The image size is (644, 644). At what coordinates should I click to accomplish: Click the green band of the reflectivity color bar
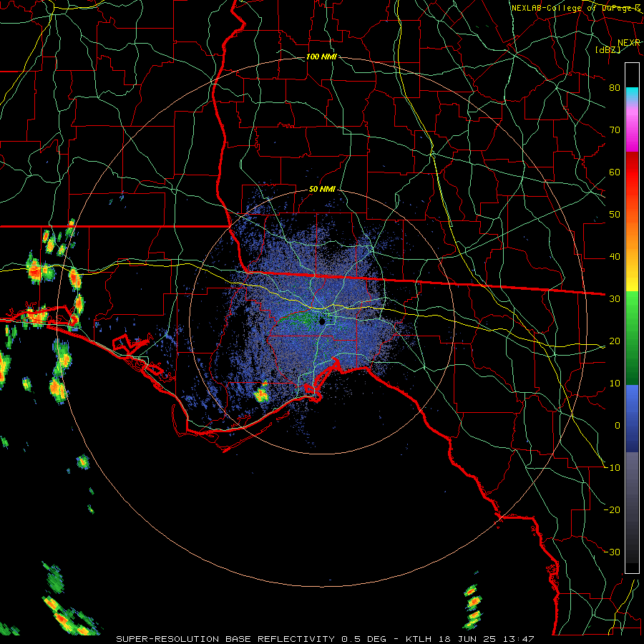tap(632, 338)
